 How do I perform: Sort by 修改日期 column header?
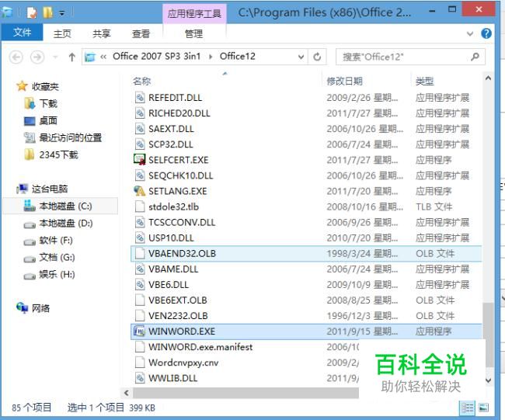(x=345, y=81)
